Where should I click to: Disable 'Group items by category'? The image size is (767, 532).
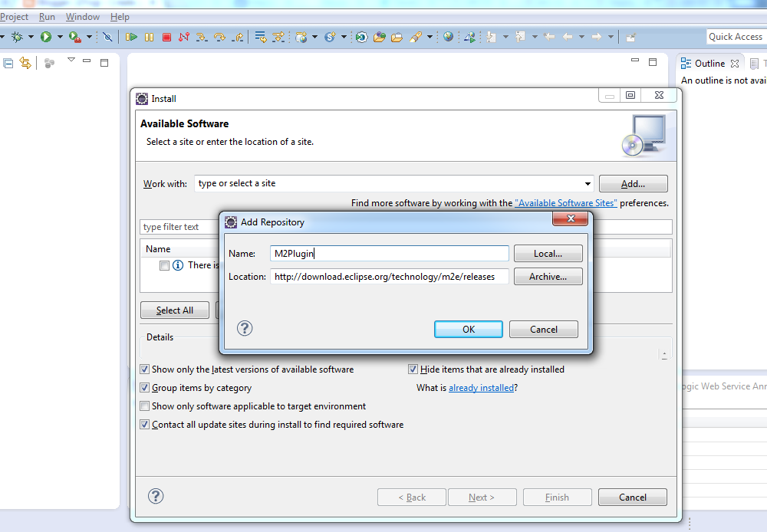144,387
